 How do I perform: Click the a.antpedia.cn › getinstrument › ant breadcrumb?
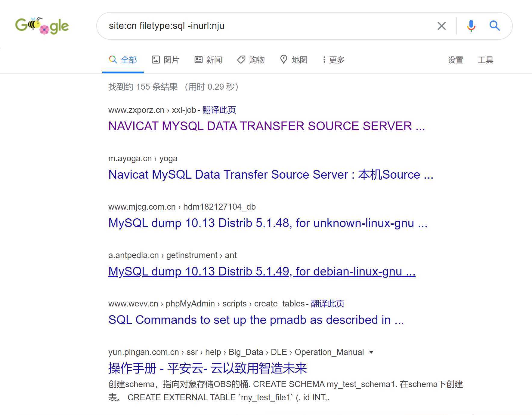click(x=172, y=255)
